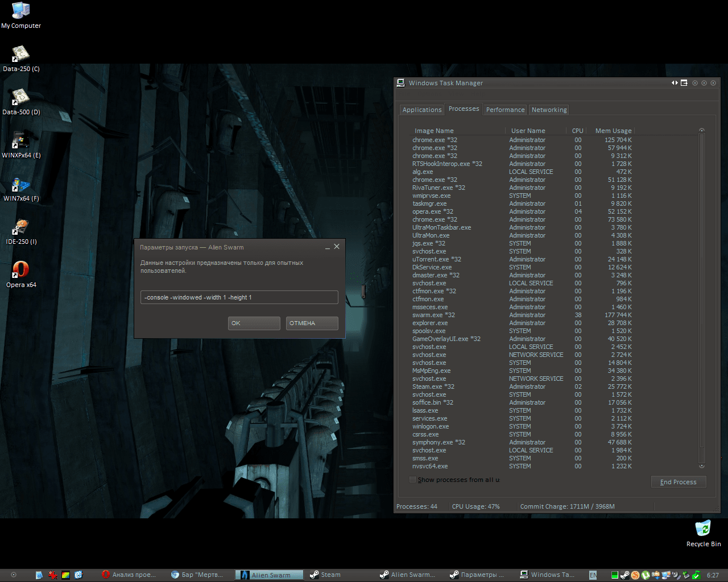Click the green CPU meter tray icon

[x=615, y=575]
